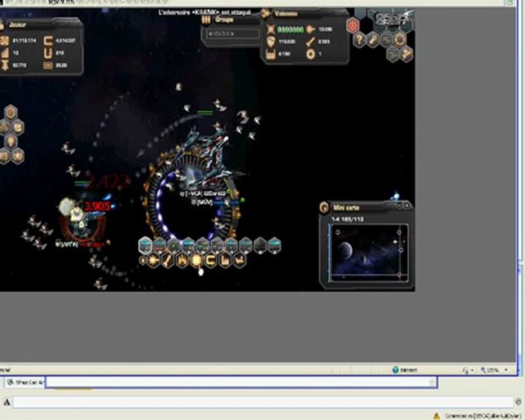Screen dimensions: 525x420
Task: Click the Internet zone indicator in status bar
Action: pyautogui.click(x=405, y=370)
